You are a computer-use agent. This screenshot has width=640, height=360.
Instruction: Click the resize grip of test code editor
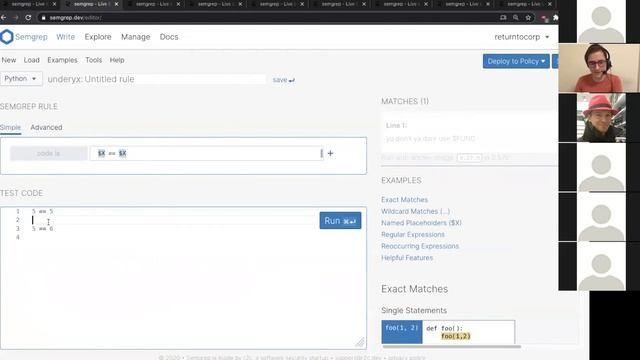point(360,342)
